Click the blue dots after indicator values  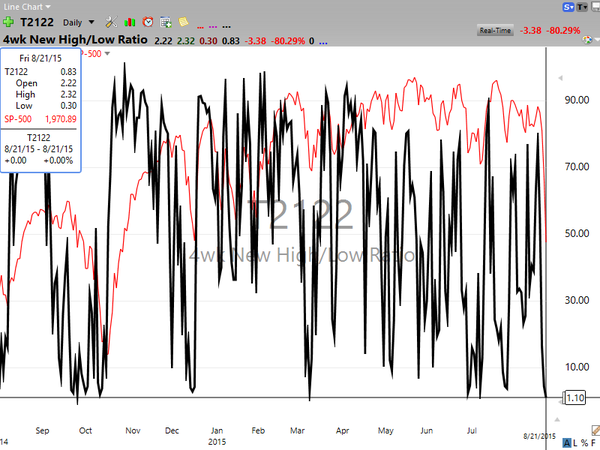323,42
